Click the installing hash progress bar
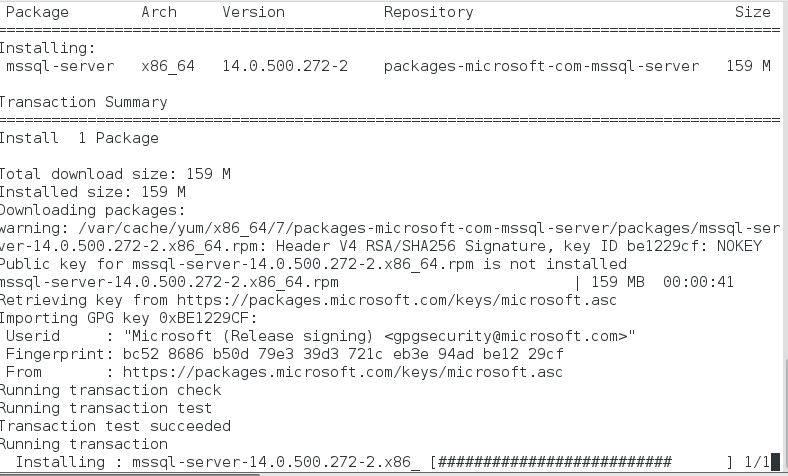The image size is (788, 476). coord(555,462)
